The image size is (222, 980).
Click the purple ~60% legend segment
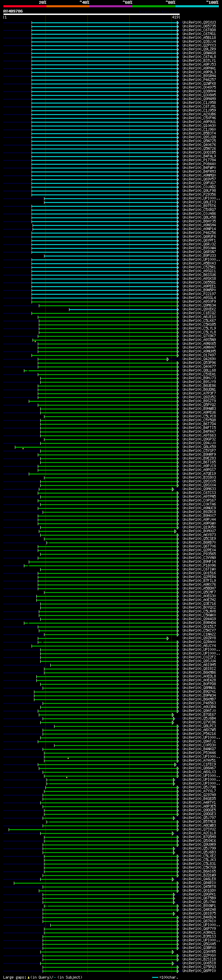pos(111,6)
